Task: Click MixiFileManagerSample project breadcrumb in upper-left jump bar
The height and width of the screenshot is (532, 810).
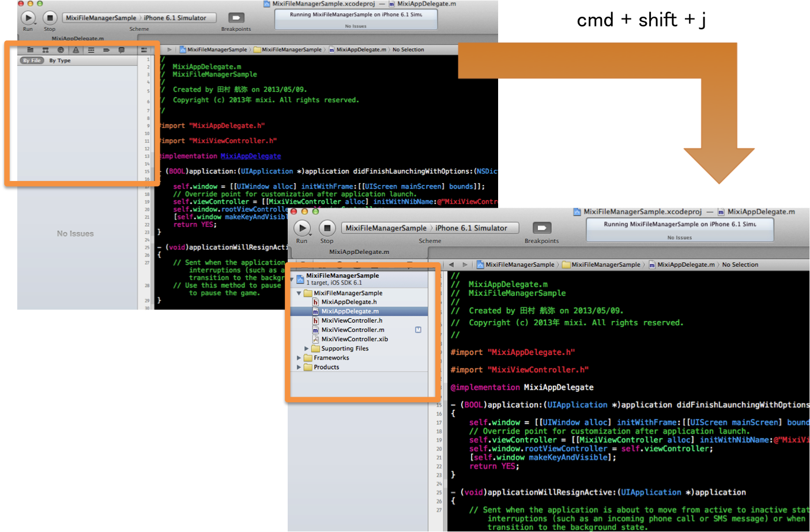Action: [x=213, y=50]
